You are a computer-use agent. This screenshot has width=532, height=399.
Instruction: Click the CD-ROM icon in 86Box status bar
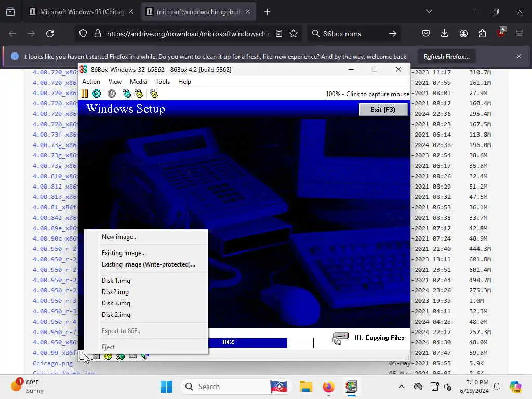point(108,356)
